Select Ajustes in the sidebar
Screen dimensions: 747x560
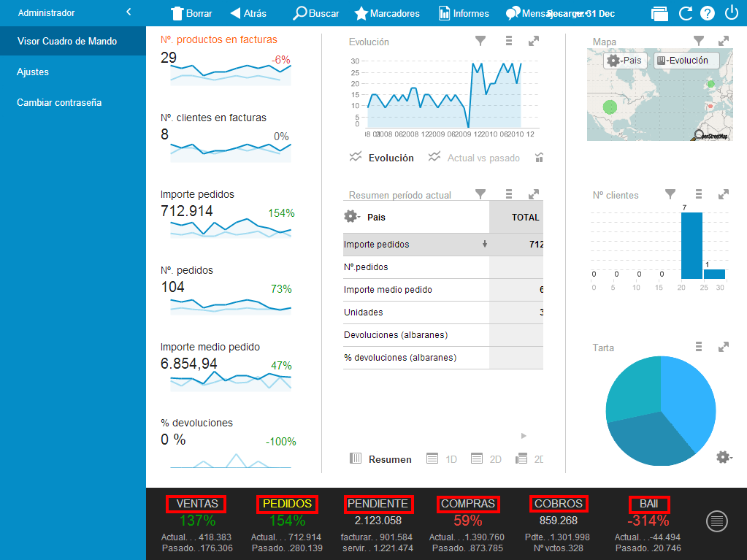33,72
